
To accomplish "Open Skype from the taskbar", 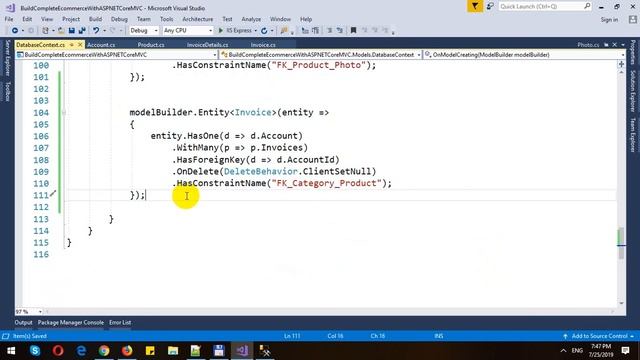I will (35, 351).
